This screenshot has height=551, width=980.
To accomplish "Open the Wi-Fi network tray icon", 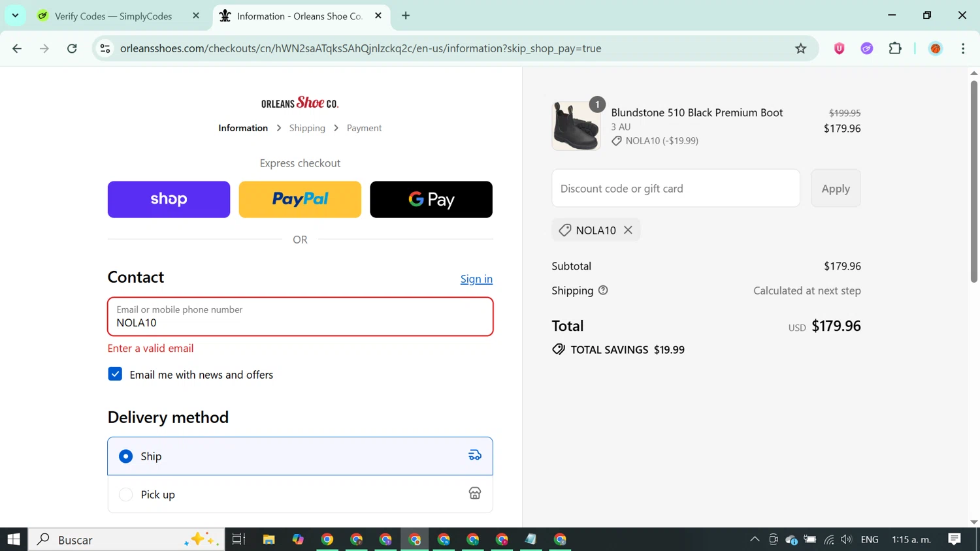I will (829, 539).
